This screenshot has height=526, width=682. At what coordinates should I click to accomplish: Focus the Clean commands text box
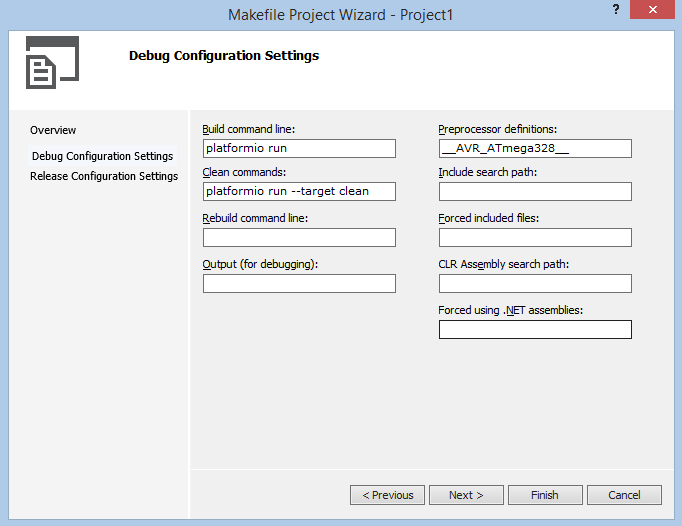pyautogui.click(x=299, y=191)
